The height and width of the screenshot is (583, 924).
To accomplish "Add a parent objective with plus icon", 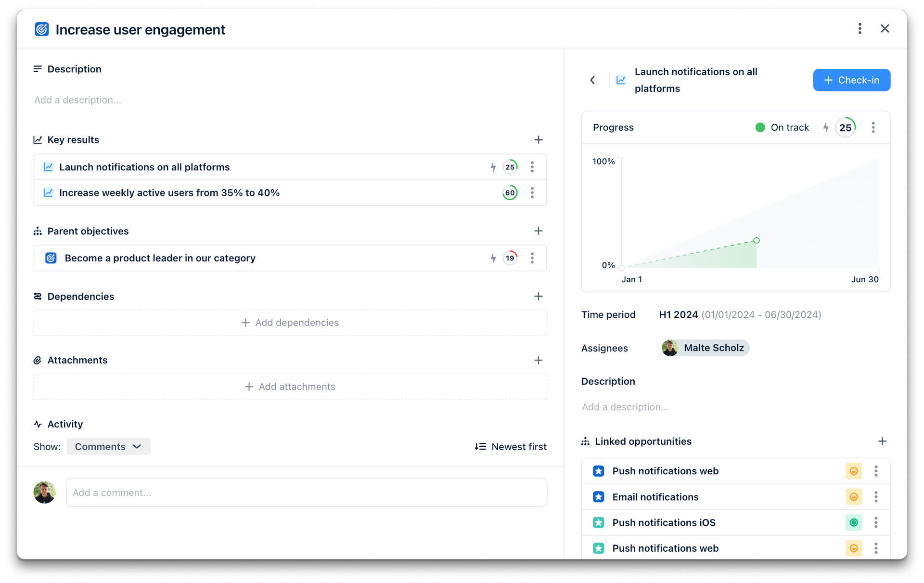I will pyautogui.click(x=538, y=231).
